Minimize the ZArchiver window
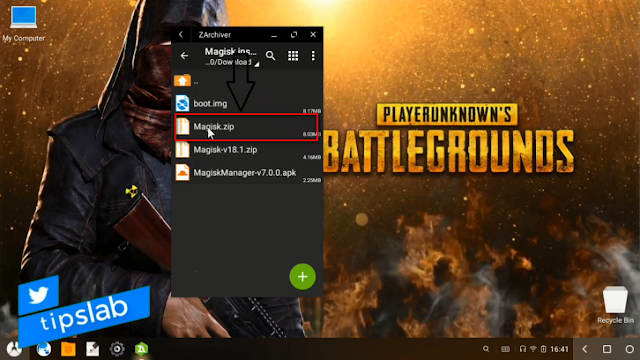The image size is (640, 360). click(274, 35)
